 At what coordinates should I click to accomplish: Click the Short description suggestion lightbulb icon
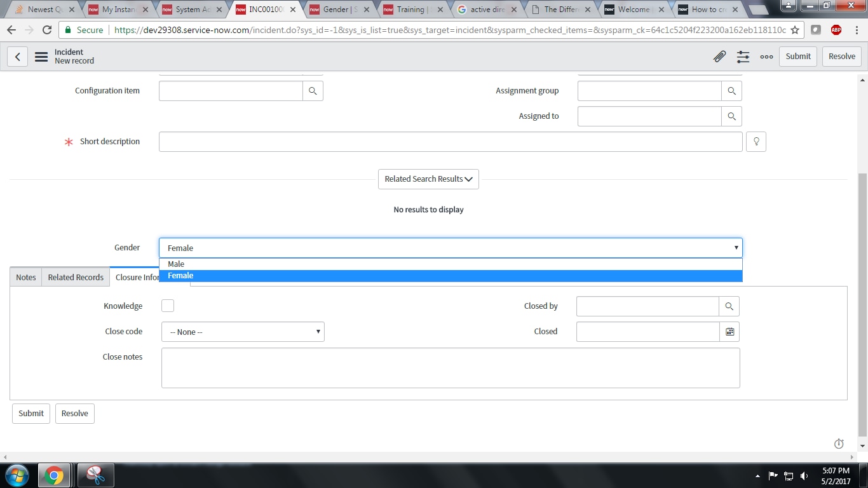click(756, 141)
